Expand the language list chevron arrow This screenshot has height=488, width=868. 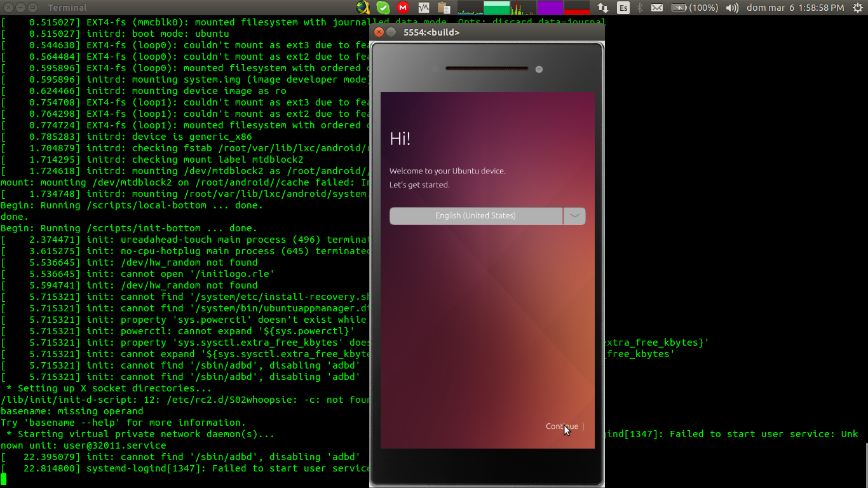[x=574, y=216]
